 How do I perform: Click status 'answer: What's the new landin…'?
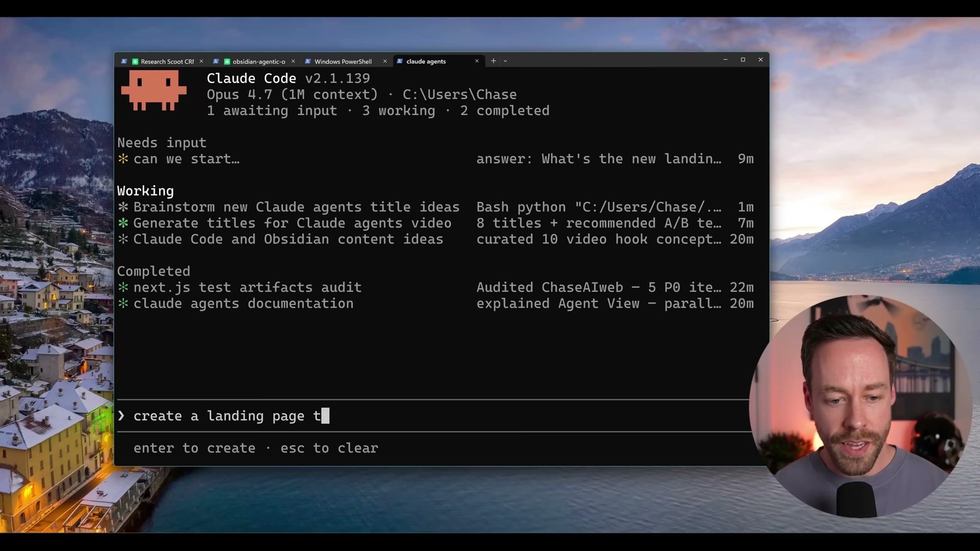(x=599, y=159)
